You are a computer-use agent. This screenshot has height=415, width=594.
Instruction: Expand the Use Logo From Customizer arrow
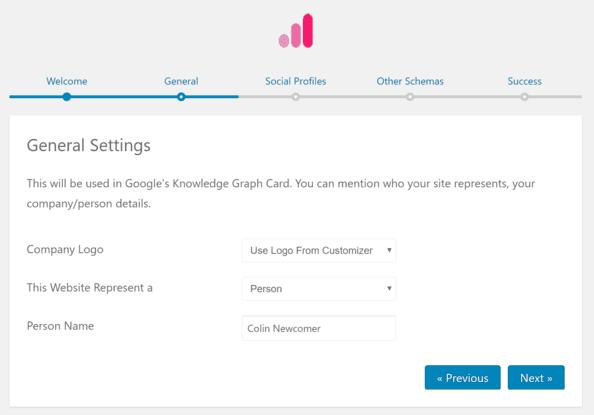[x=389, y=250]
